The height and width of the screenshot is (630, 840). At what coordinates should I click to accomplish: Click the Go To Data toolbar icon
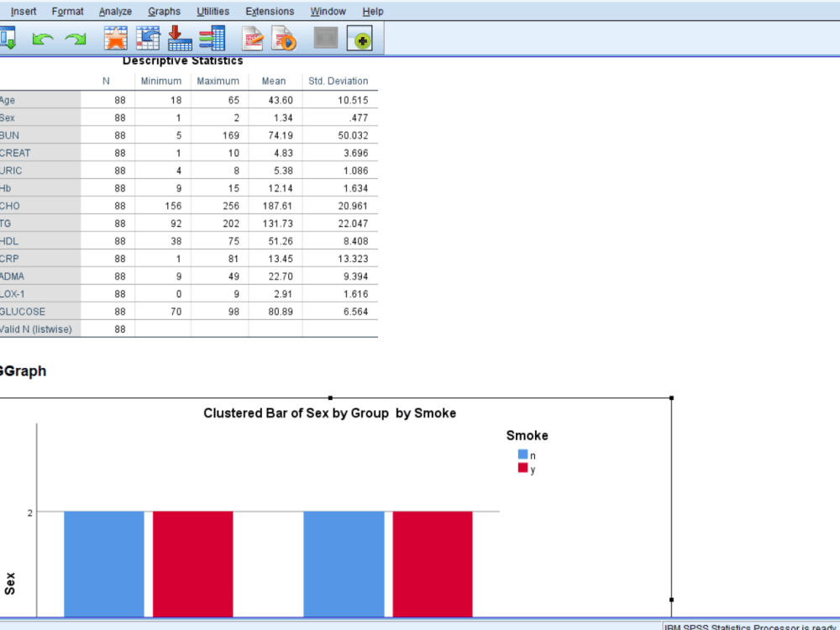147,38
